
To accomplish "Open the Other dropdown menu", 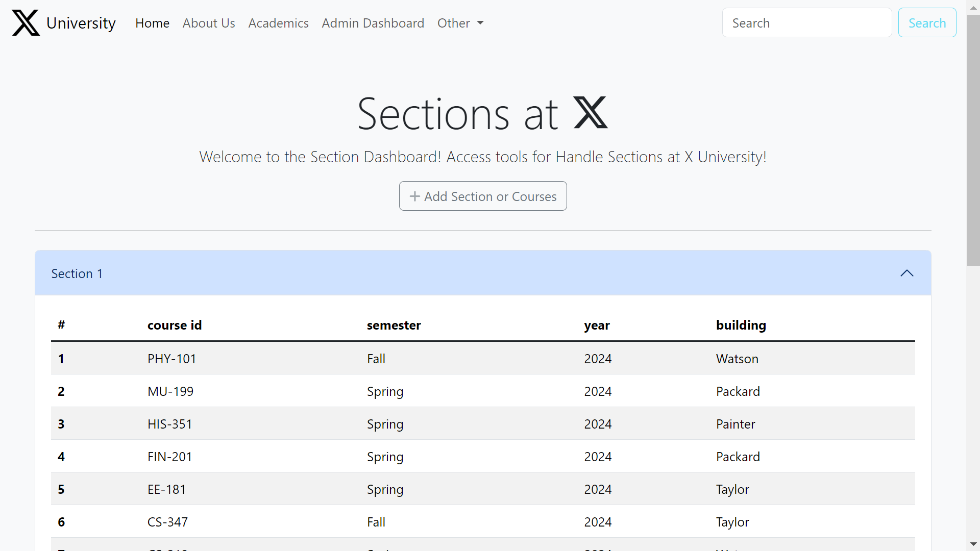I will click(x=460, y=22).
